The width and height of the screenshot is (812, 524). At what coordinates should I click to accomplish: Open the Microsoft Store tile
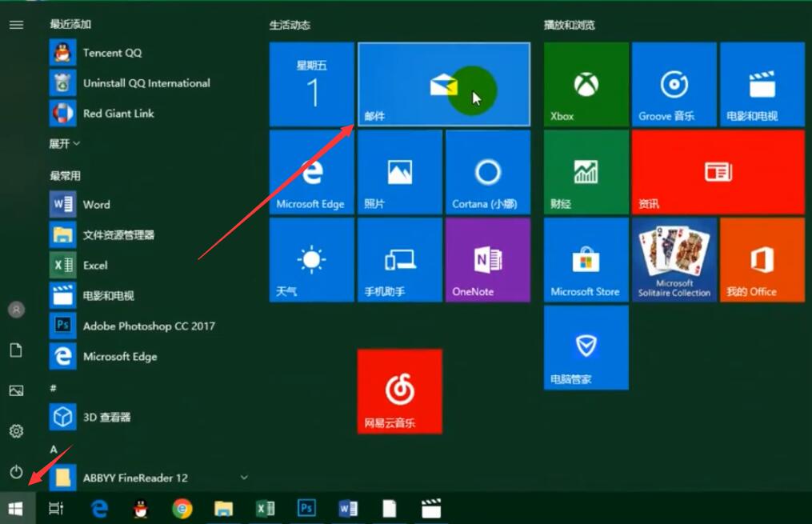point(586,260)
